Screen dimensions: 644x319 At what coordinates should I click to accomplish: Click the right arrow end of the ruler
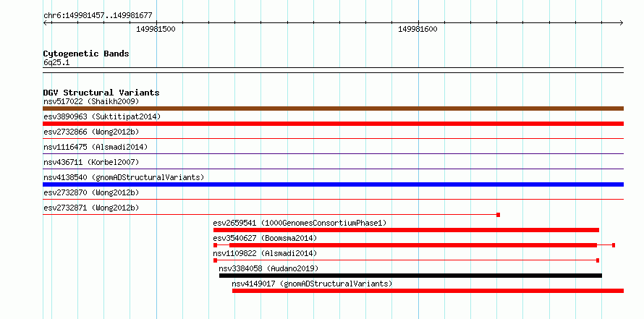point(621,23)
